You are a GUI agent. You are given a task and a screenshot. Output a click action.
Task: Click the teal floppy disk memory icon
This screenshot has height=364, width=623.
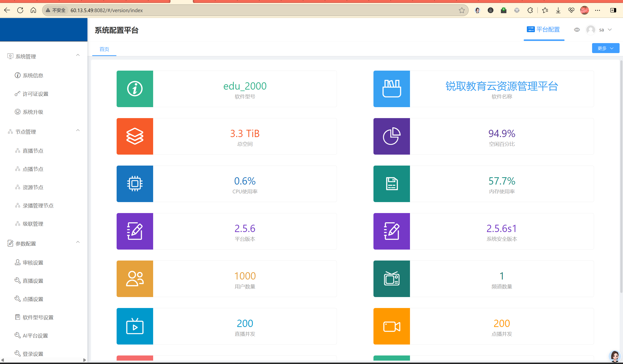[392, 184]
